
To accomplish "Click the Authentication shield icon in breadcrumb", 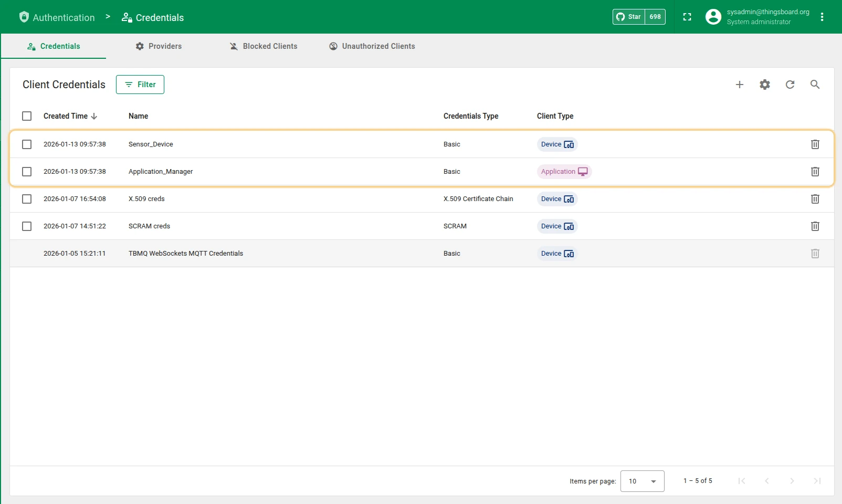I will pos(24,17).
